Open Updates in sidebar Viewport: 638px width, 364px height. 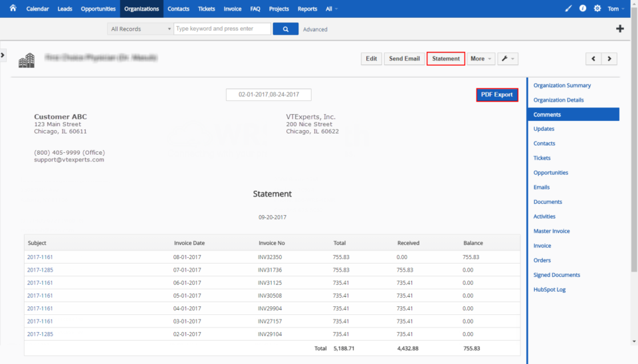(544, 129)
